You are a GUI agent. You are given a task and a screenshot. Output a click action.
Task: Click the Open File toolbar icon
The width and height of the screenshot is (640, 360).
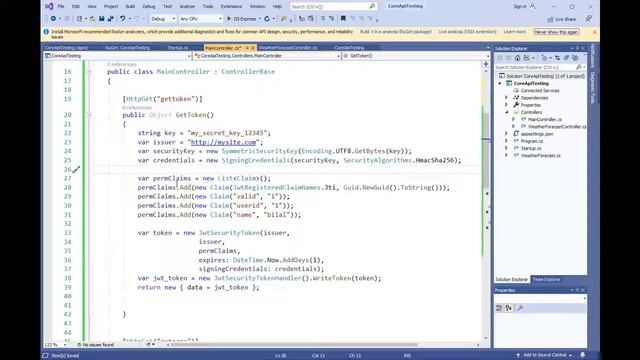click(x=93, y=19)
